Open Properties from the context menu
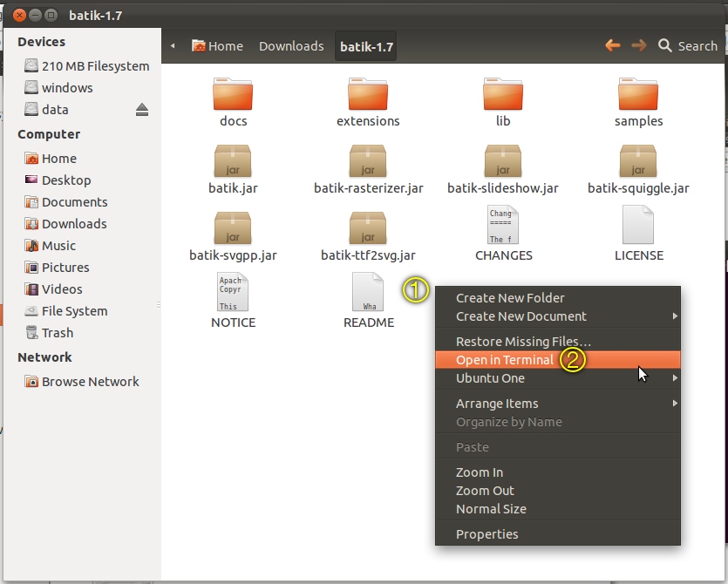The width and height of the screenshot is (728, 584). [558, 533]
